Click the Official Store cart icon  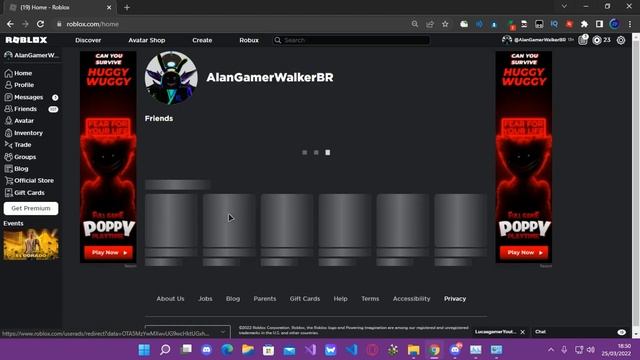(x=9, y=180)
